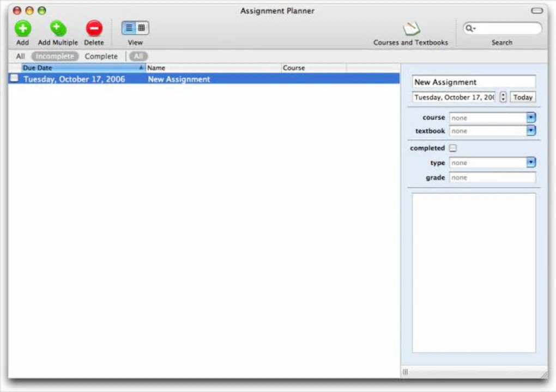Click the pane resize grip icon

406,372
